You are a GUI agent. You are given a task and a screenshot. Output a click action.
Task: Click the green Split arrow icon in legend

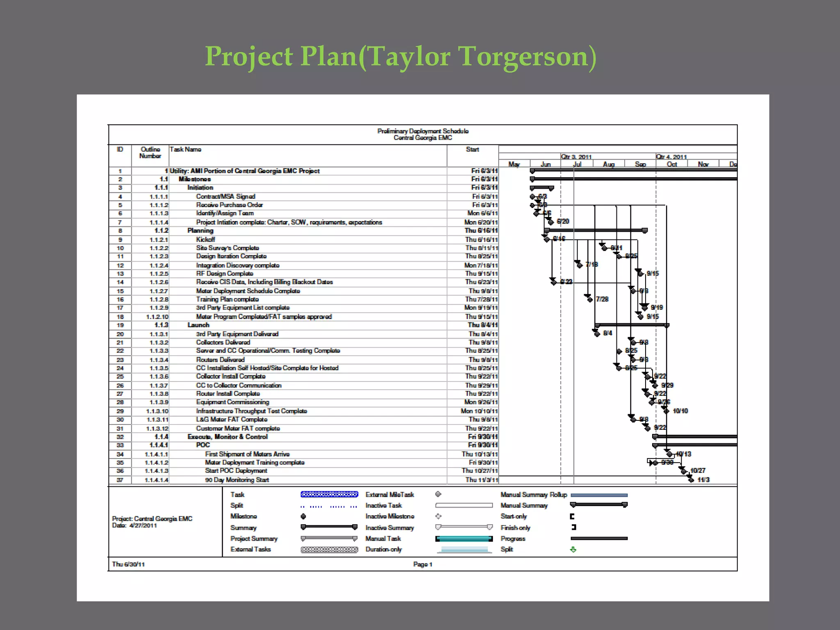click(573, 550)
